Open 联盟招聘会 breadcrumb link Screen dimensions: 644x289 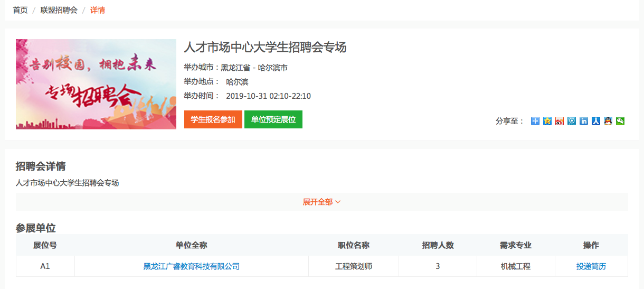click(x=59, y=10)
